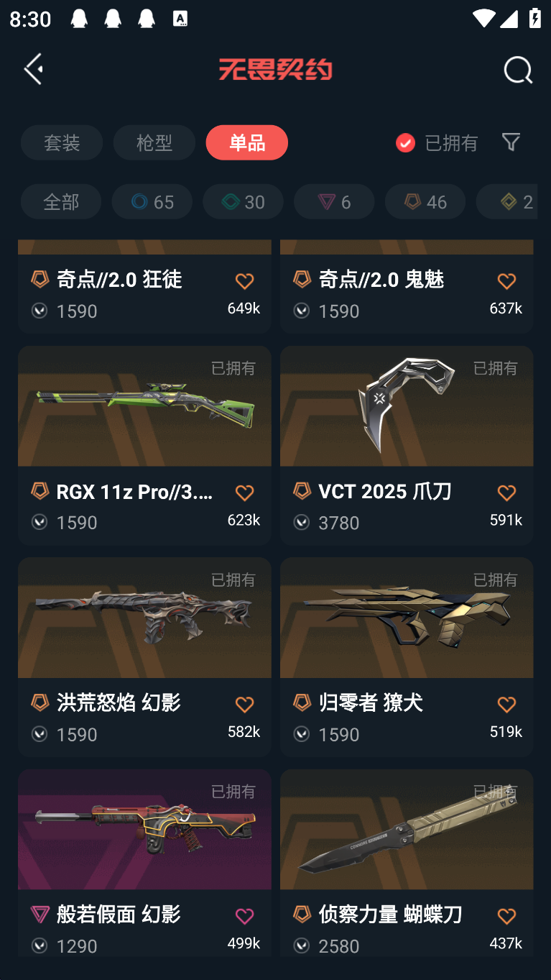Open the search magnifier icon
551x980 pixels.
[x=518, y=70]
